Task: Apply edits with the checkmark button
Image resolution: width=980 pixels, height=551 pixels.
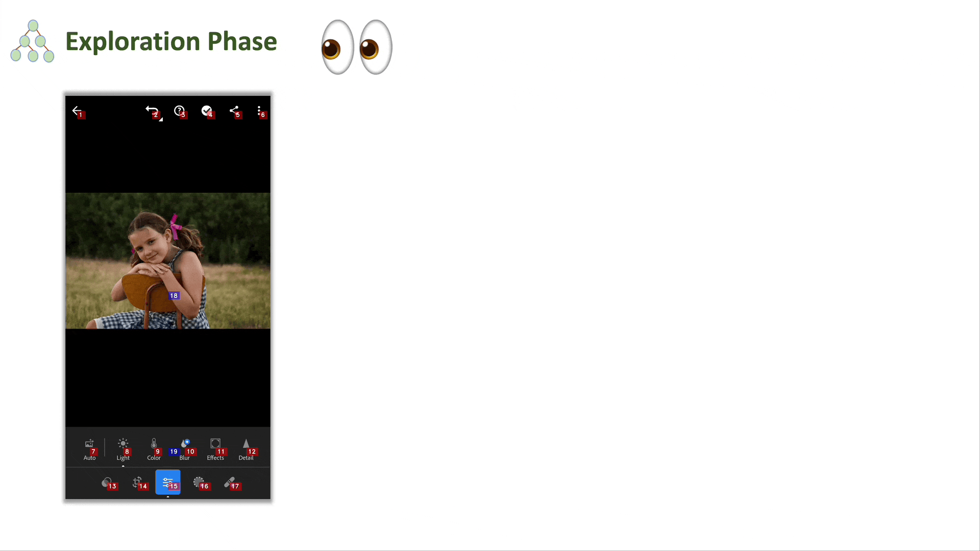Action: [206, 110]
